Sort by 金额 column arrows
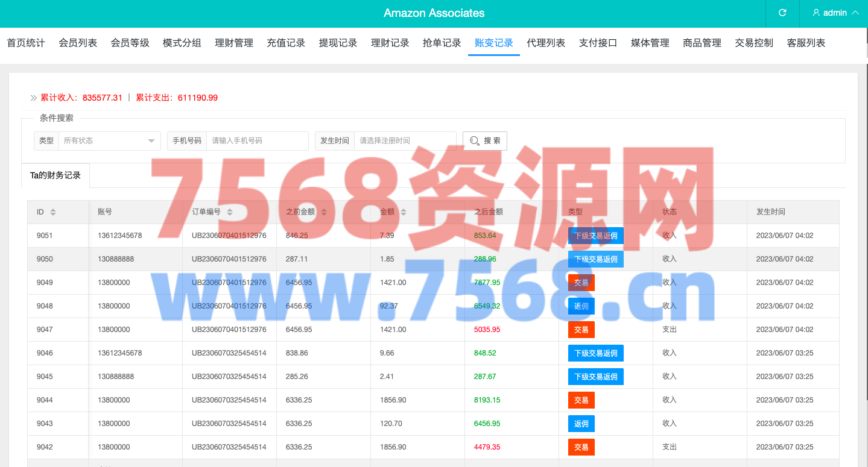This screenshot has width=868, height=467. click(x=404, y=212)
